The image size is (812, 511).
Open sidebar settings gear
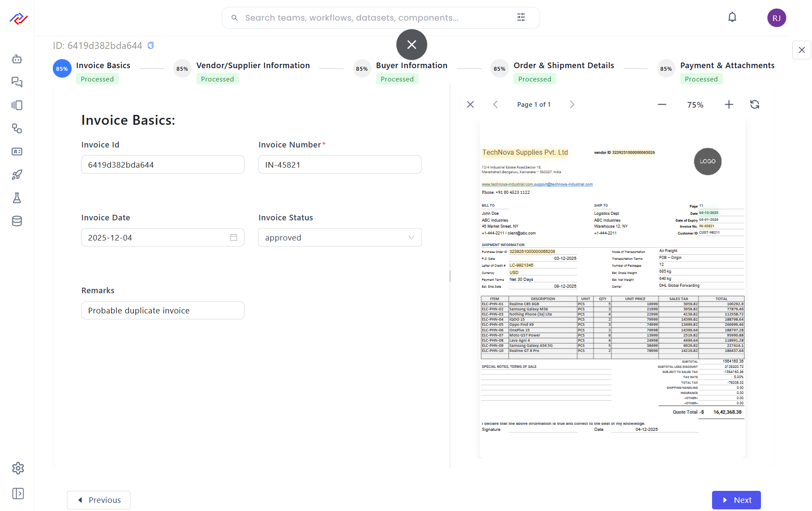pyautogui.click(x=18, y=468)
